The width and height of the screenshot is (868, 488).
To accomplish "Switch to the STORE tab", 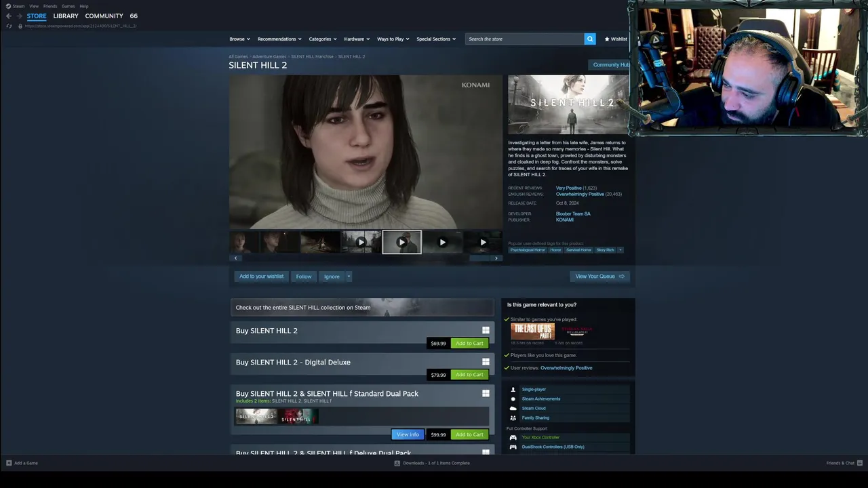I will click(37, 16).
